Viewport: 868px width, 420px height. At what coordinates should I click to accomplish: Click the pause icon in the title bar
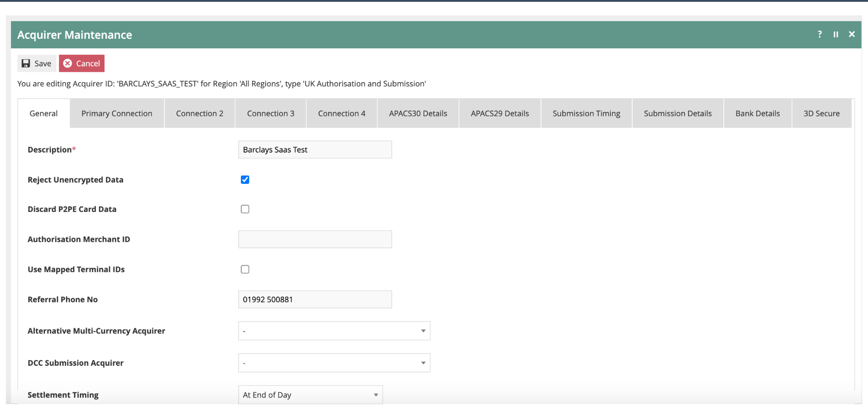pos(836,34)
